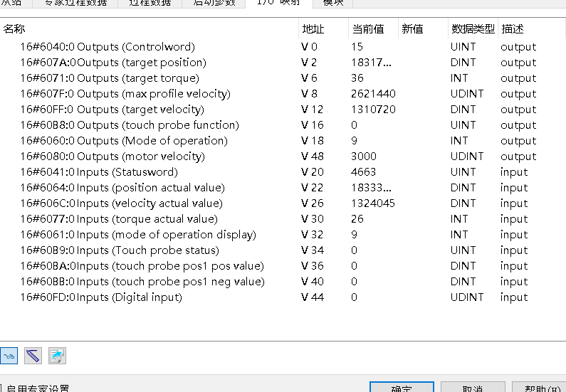Click current value 1324045
566x392 pixels.
pos(373,203)
